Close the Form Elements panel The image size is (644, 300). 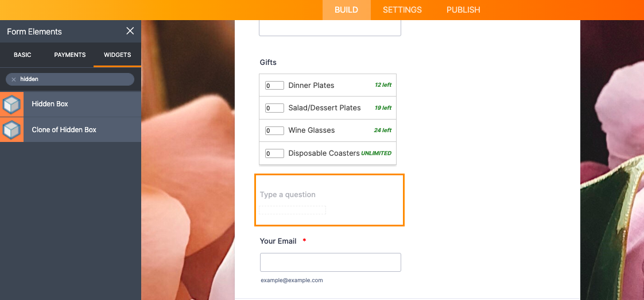(x=130, y=31)
